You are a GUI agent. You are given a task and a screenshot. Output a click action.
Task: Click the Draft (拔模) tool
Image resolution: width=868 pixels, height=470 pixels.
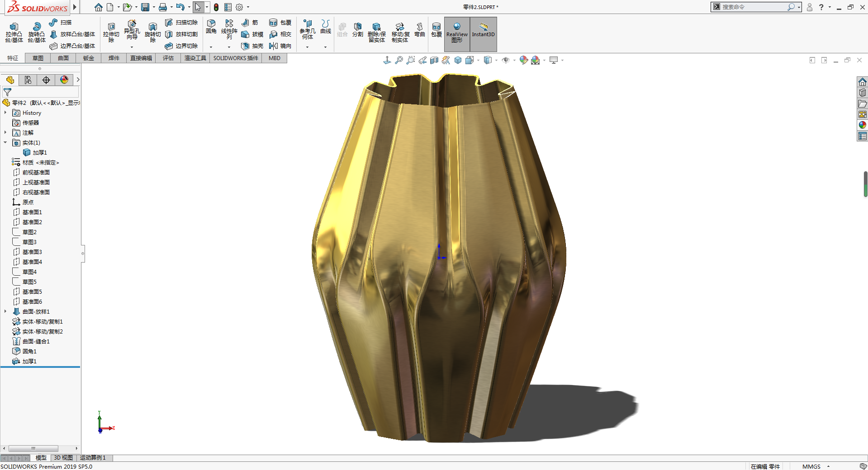pos(252,34)
